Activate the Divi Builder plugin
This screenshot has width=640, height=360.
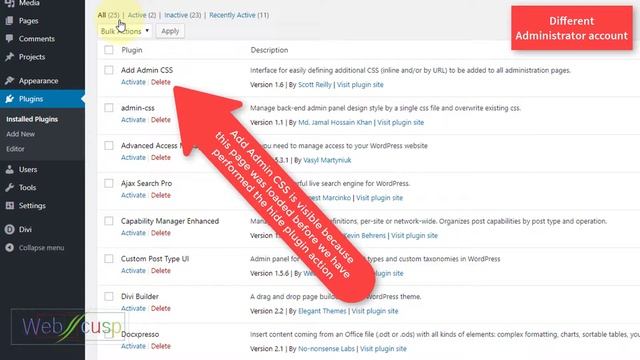[133, 309]
